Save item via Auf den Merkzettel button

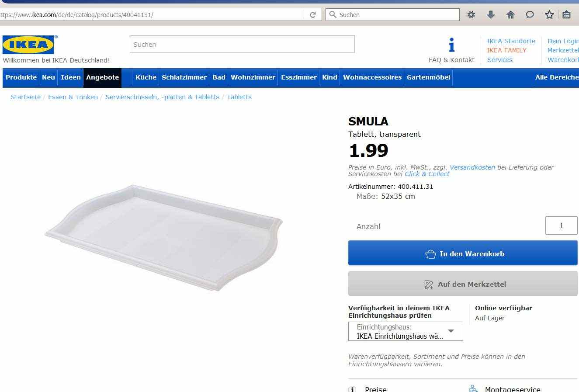(463, 284)
